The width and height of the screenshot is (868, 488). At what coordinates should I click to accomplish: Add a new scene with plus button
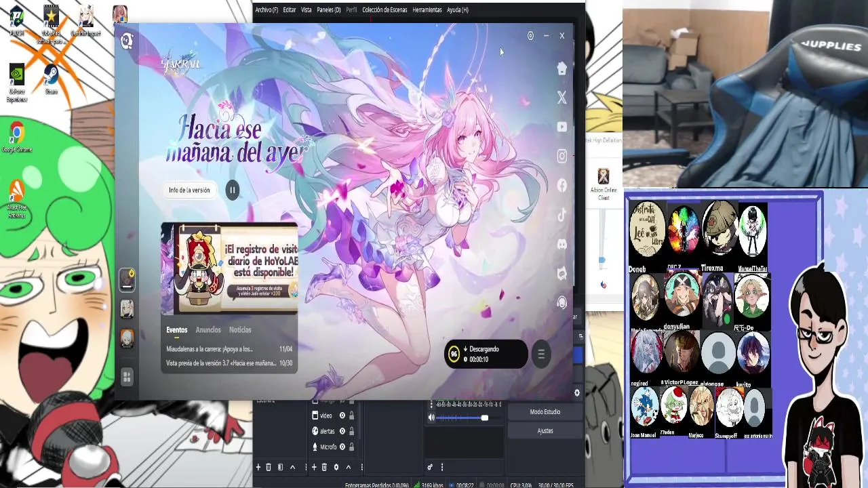point(258,467)
